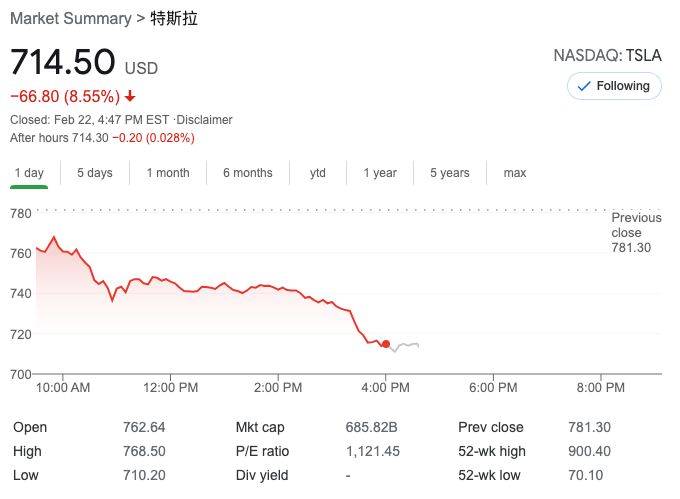Show the 1 month chart range
The width and height of the screenshot is (680, 499).
pos(168,173)
